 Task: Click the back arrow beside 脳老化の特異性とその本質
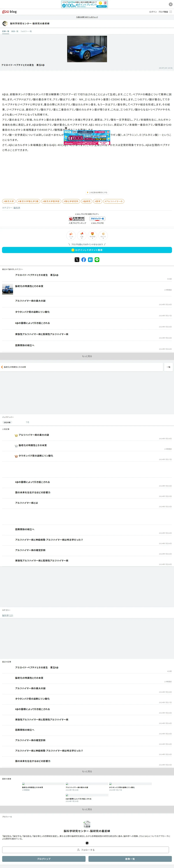[x=2, y=367]
